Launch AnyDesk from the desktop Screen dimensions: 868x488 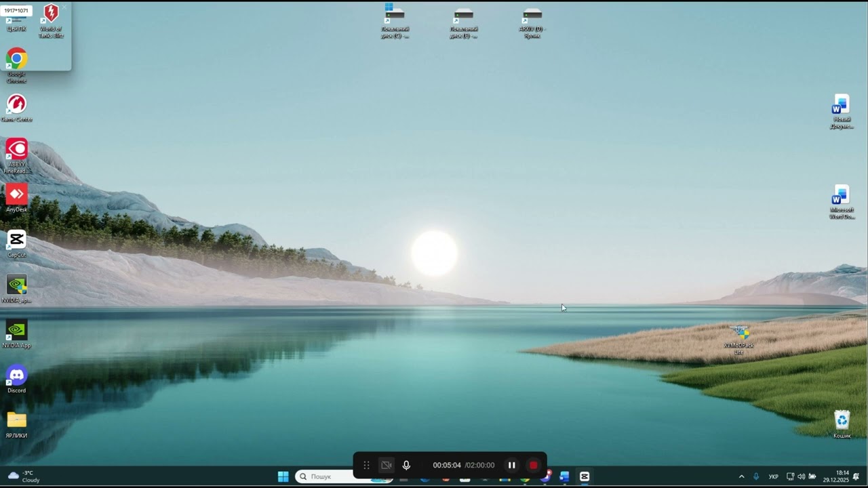pos(16,198)
